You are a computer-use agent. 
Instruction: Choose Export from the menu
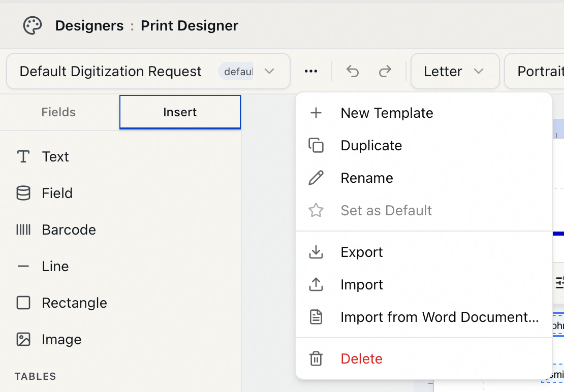point(424,252)
